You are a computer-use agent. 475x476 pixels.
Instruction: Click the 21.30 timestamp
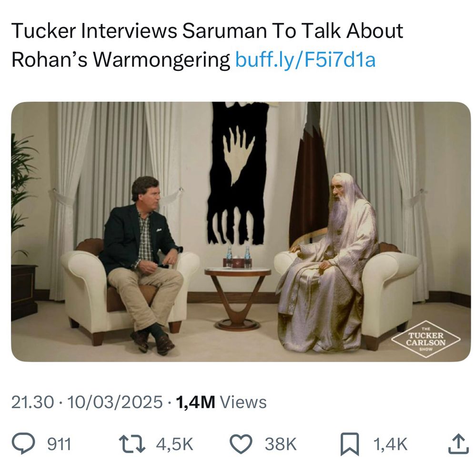click(x=32, y=402)
